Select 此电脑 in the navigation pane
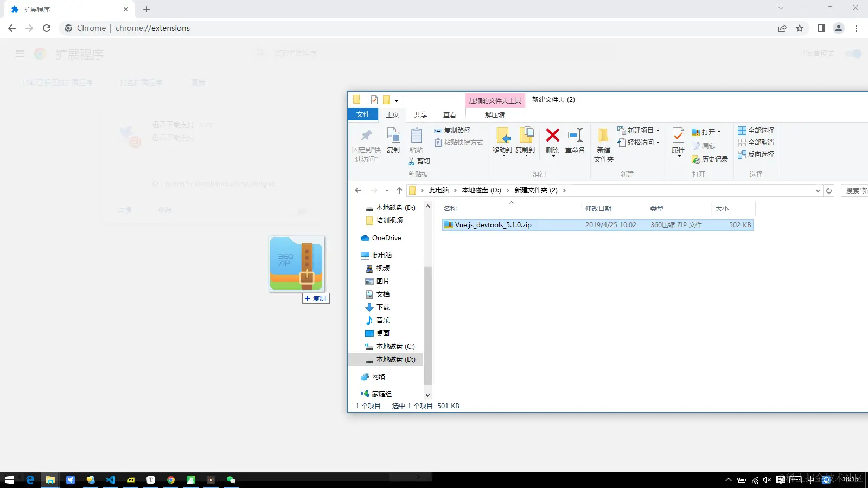 click(376, 255)
